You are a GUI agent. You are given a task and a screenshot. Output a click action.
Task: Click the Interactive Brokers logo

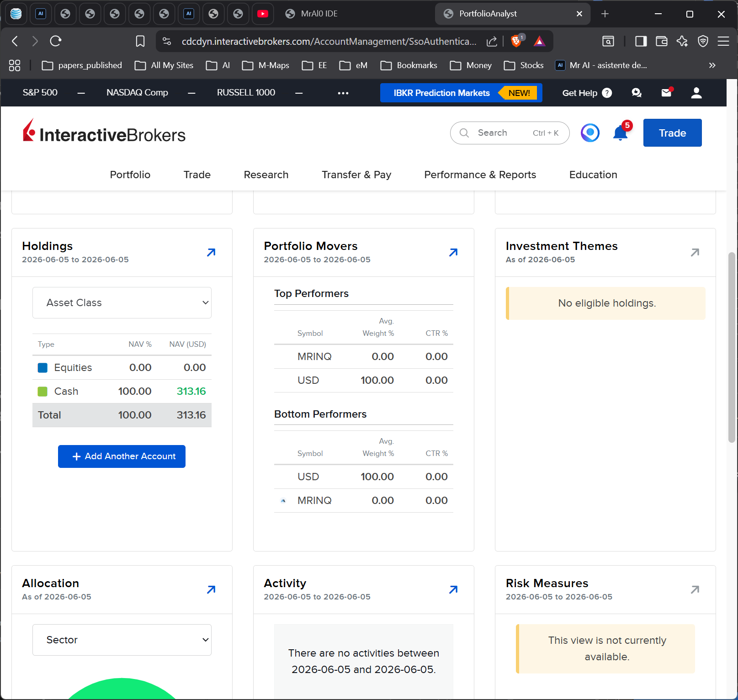(x=105, y=132)
